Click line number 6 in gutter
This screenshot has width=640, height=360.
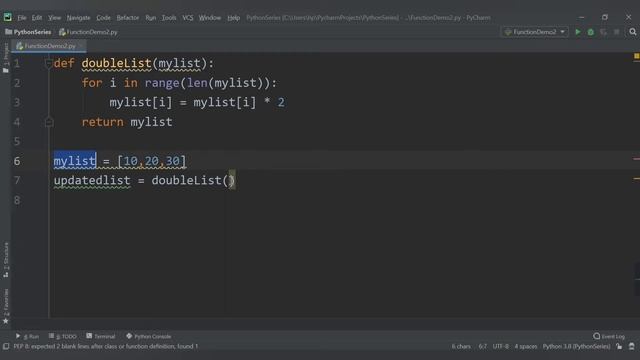17,161
